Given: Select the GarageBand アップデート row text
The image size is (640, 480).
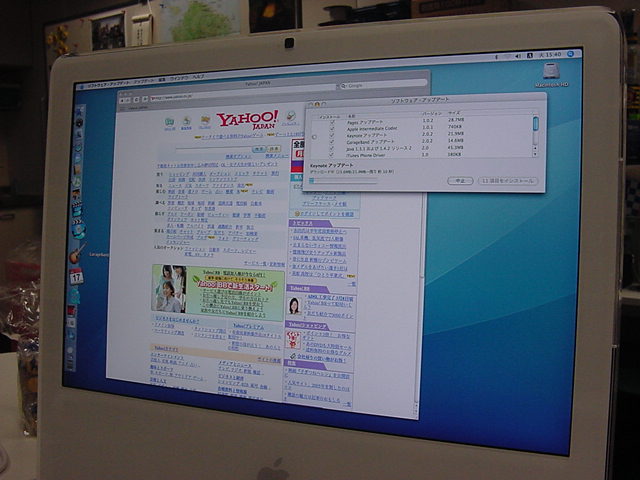Looking at the screenshot, I should point(370,142).
